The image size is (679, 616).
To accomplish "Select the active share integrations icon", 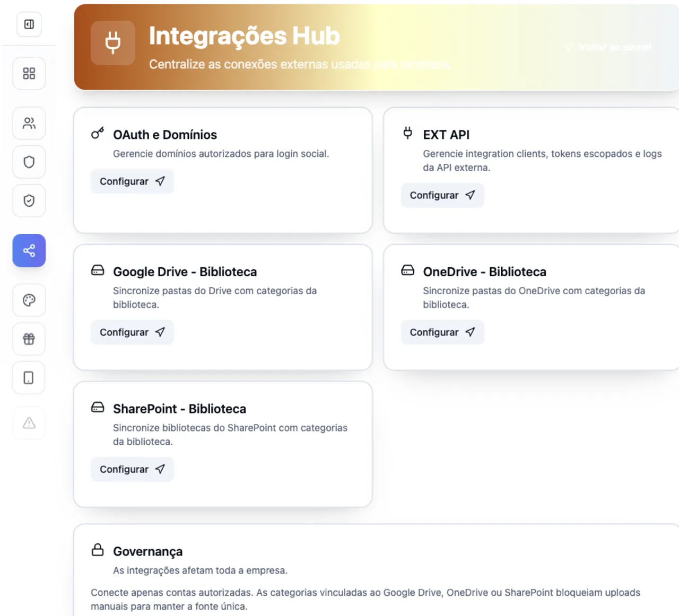I will (29, 250).
